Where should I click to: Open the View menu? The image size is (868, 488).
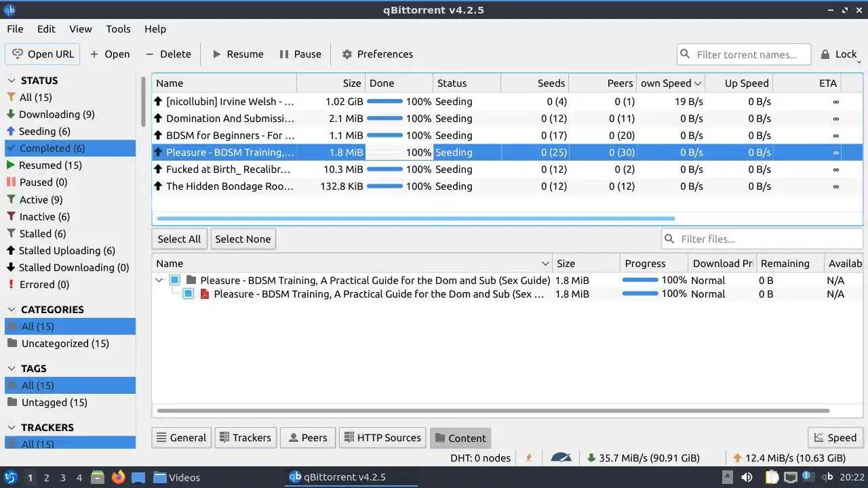81,29
